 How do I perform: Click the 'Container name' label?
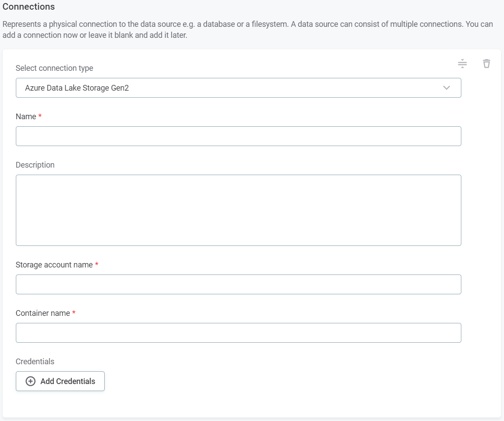tap(43, 313)
